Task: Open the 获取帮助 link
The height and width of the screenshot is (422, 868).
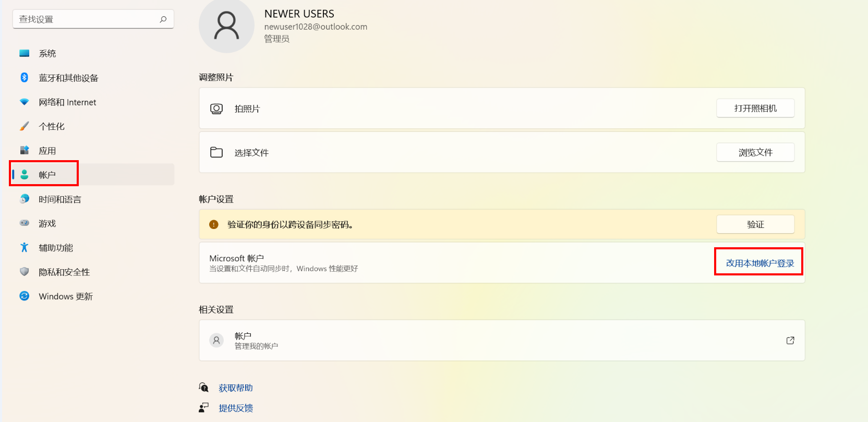Action: pyautogui.click(x=236, y=388)
